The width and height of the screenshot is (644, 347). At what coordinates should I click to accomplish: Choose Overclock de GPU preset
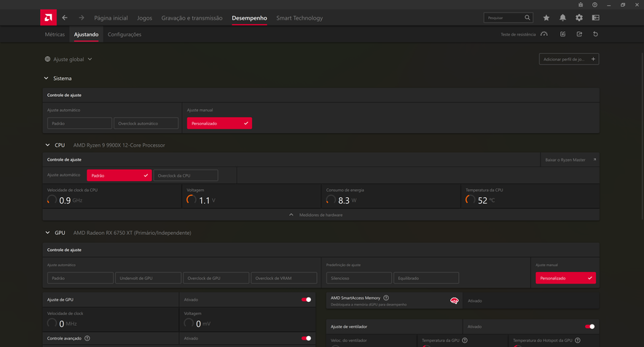216,278
